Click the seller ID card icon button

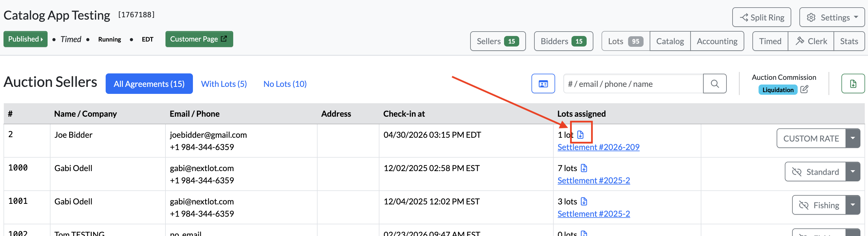pos(543,83)
